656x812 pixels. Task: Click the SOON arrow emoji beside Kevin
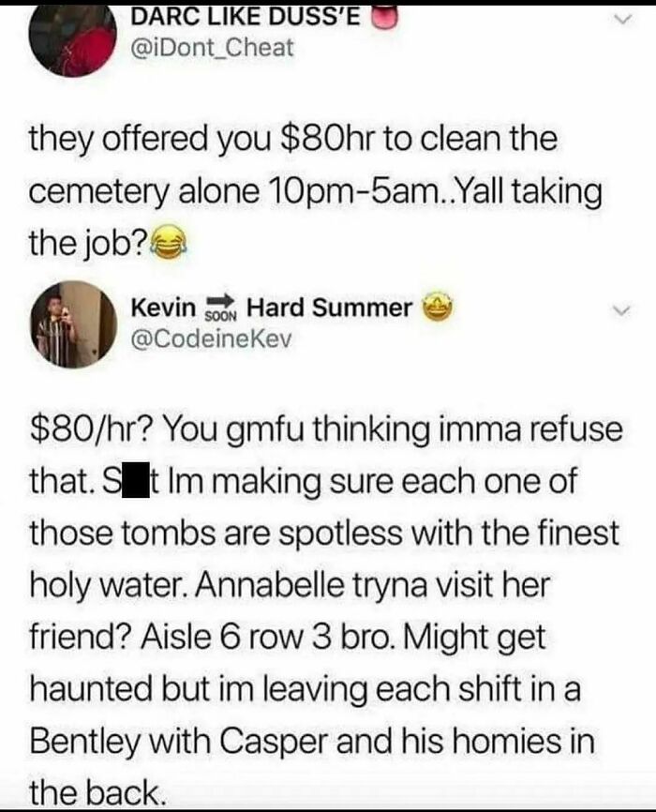(x=220, y=308)
